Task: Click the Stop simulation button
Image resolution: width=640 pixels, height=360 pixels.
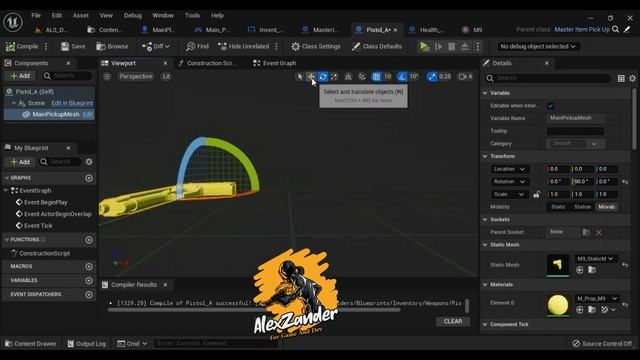Action: point(451,47)
